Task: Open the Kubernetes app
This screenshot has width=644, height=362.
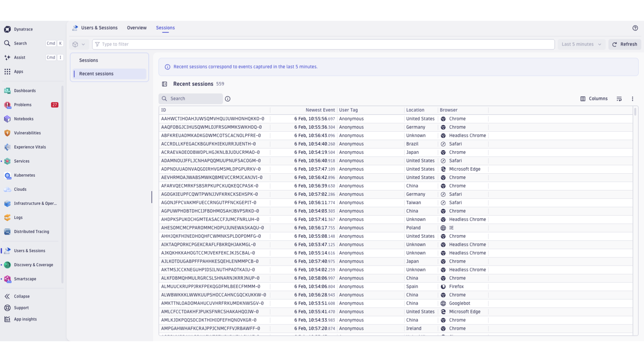Action: (24, 175)
